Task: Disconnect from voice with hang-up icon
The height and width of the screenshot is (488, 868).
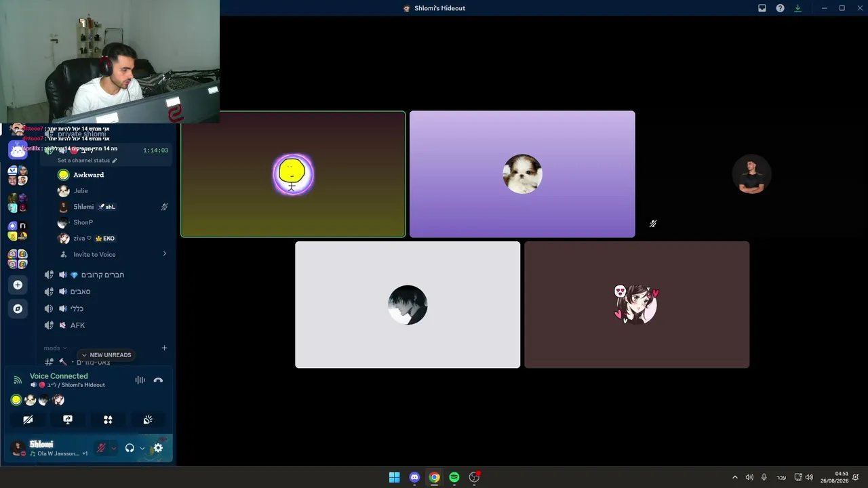Action: [x=158, y=380]
